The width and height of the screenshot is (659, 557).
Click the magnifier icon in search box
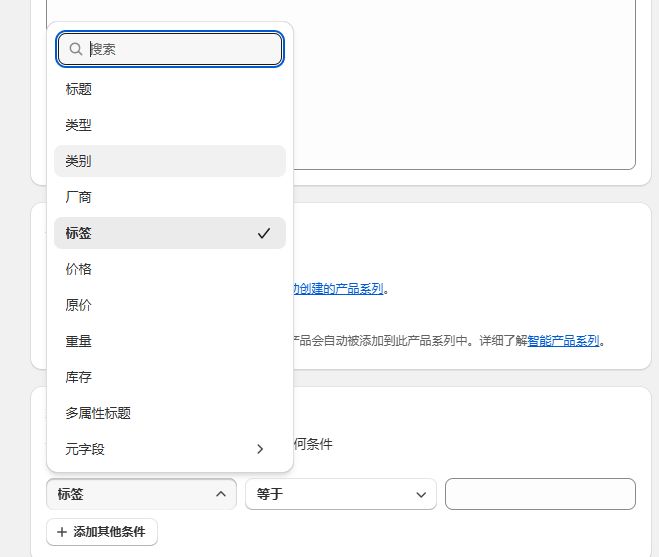[x=76, y=49]
